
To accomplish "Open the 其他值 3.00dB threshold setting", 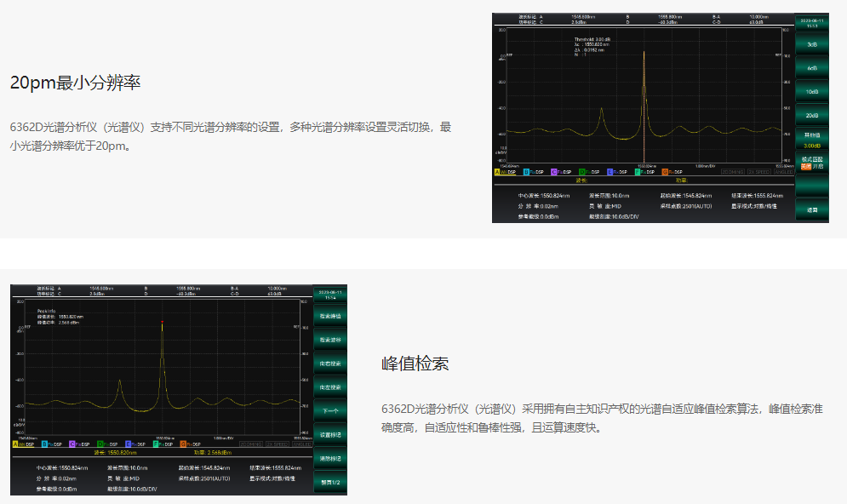I will click(812, 140).
